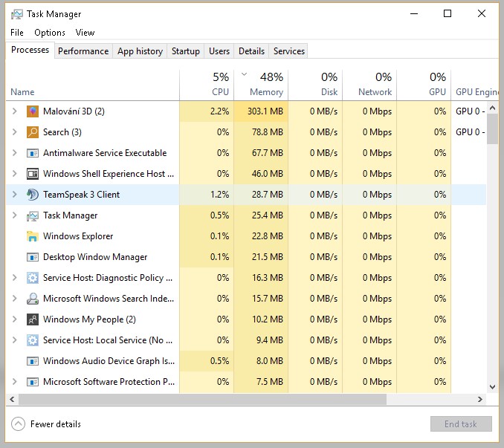This screenshot has width=504, height=448.
Task: Click the End task button
Action: 461,424
